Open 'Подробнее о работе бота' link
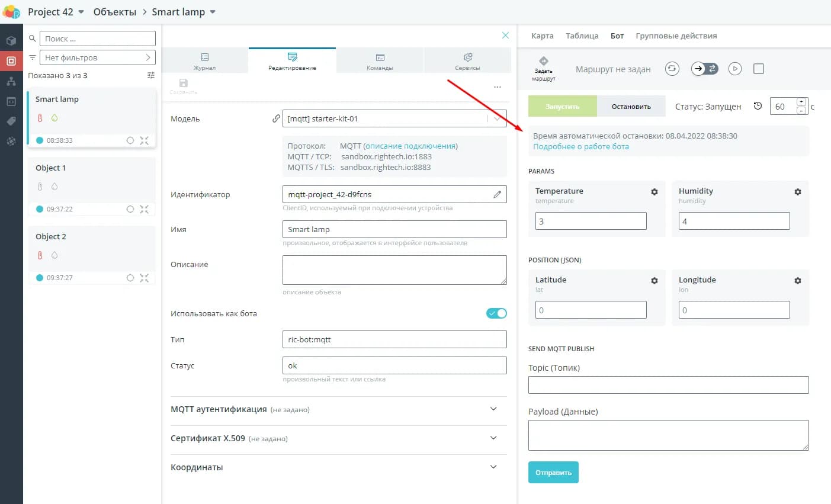Screen dimensions: 831x504 pos(581,146)
